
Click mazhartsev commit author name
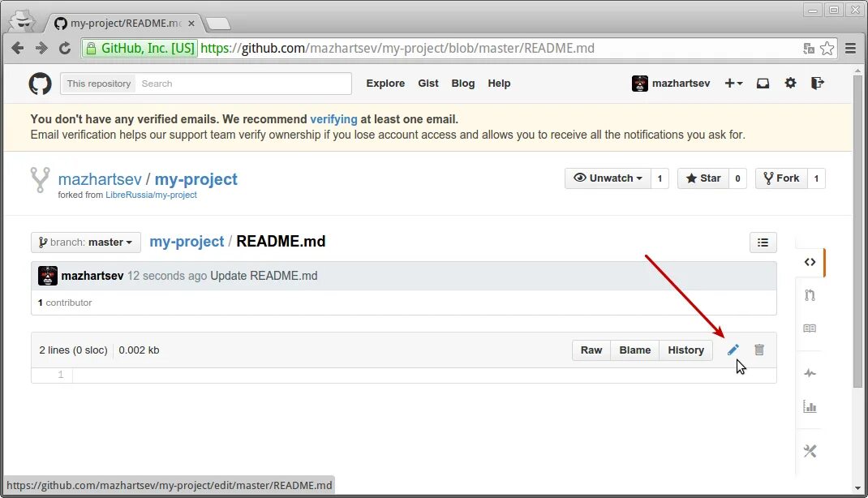(x=92, y=276)
